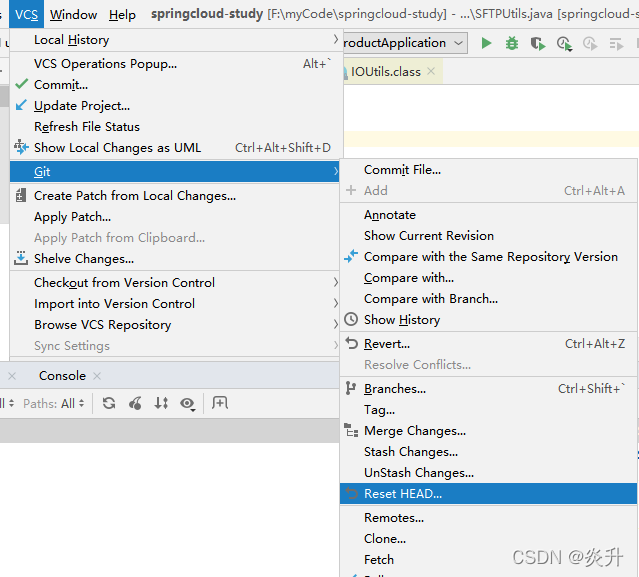
Task: Select the IOUtils.class editor tab
Action: [386, 72]
